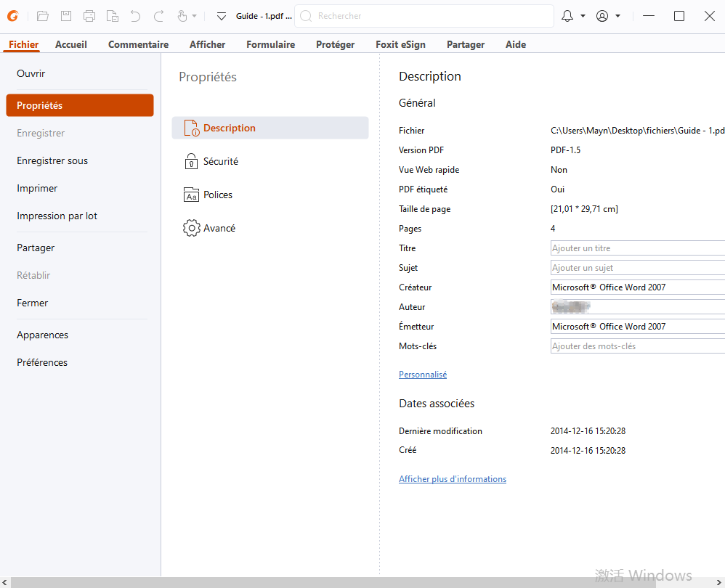
Task: Select the Hand tool icon
Action: pos(182,16)
